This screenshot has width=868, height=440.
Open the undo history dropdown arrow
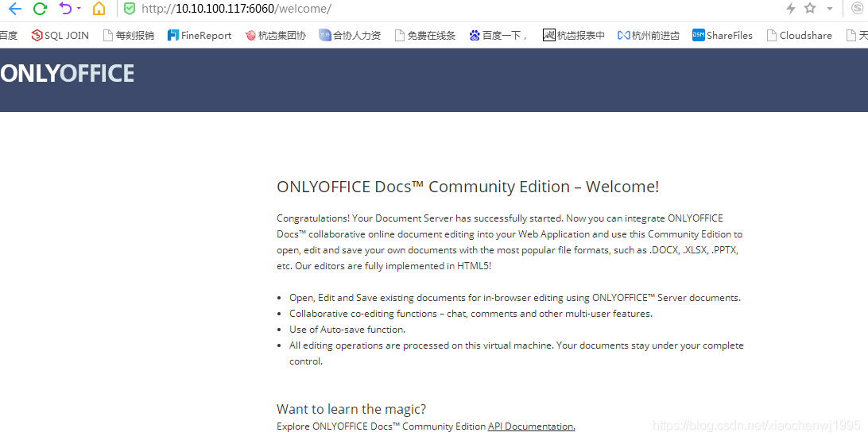79,8
